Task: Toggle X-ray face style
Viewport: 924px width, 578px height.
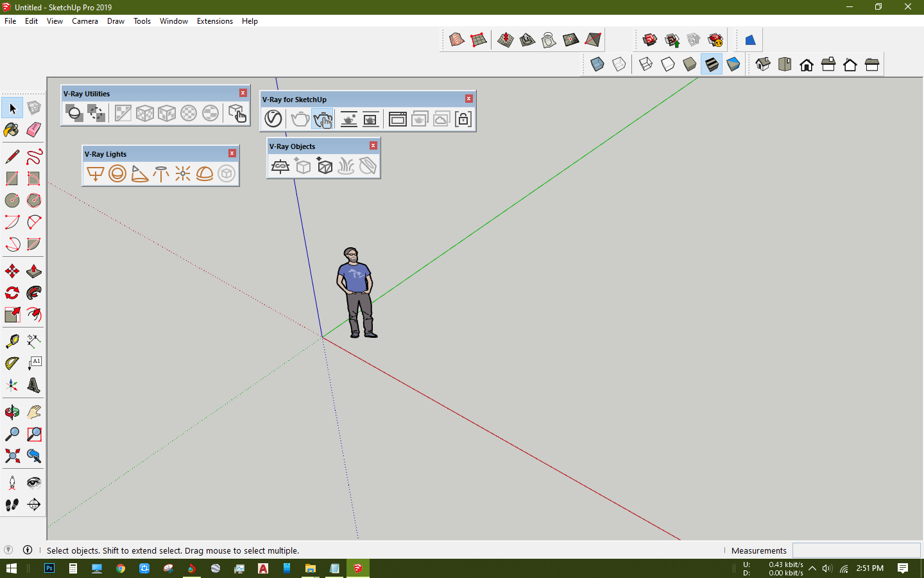Action: point(597,64)
